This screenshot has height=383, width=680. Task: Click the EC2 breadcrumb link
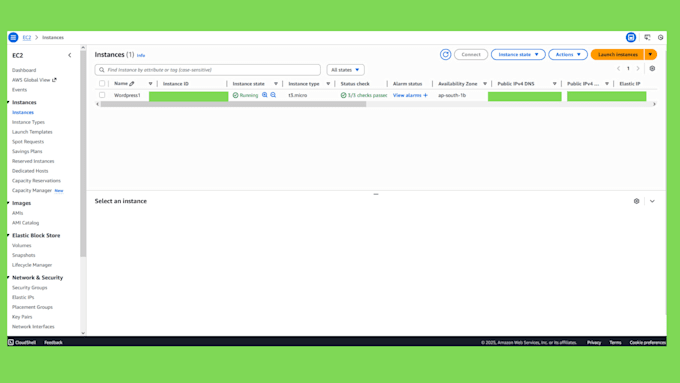(27, 38)
